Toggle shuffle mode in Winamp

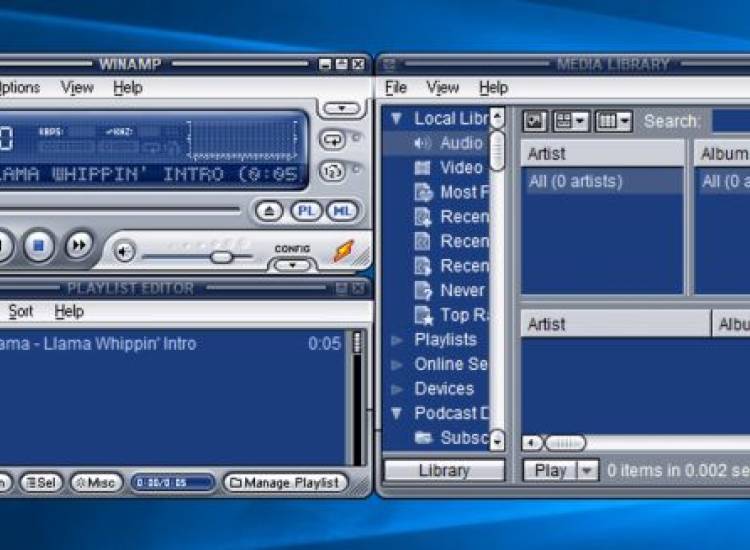[x=332, y=171]
